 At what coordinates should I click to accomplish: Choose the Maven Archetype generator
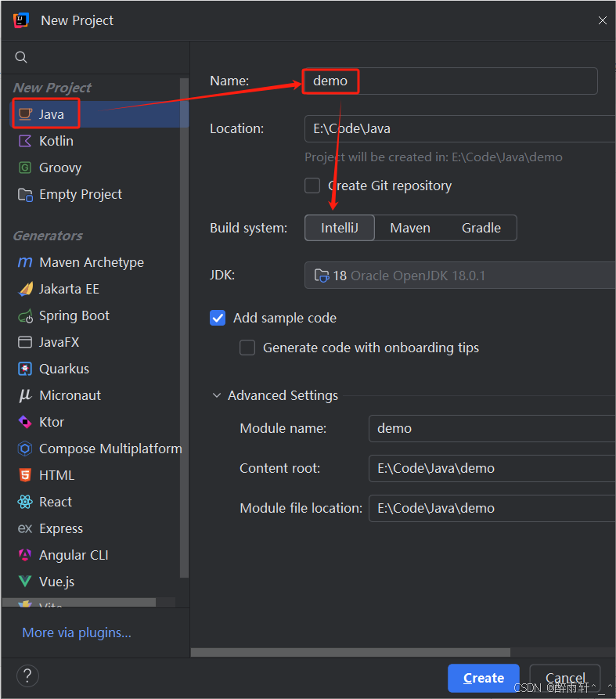[92, 262]
